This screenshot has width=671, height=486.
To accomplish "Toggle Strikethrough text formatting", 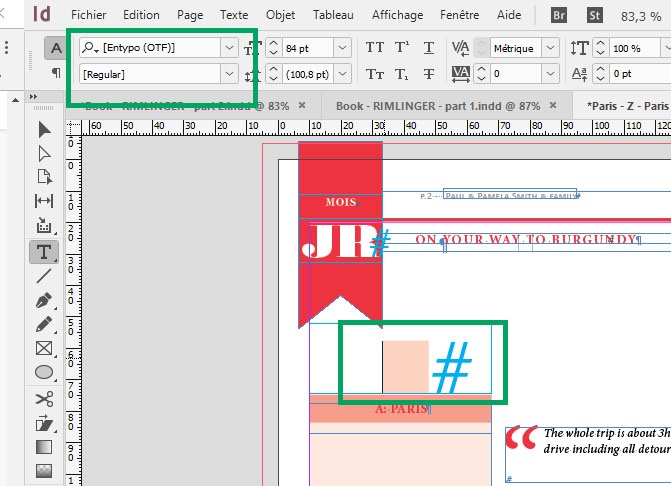I will coord(429,74).
